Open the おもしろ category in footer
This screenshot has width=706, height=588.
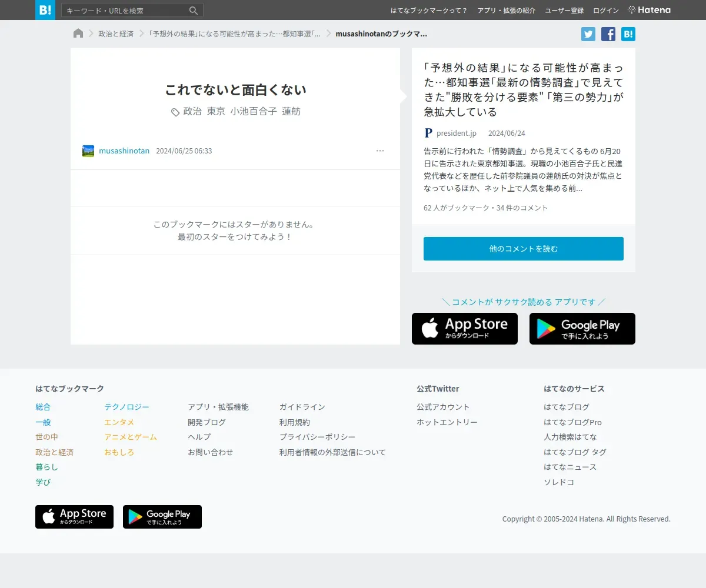(x=119, y=452)
